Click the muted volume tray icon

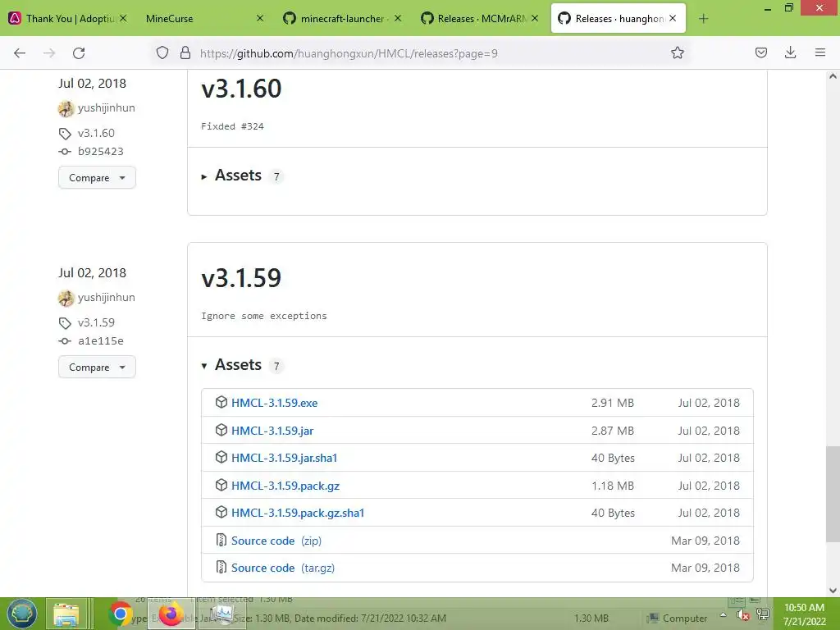(x=743, y=615)
